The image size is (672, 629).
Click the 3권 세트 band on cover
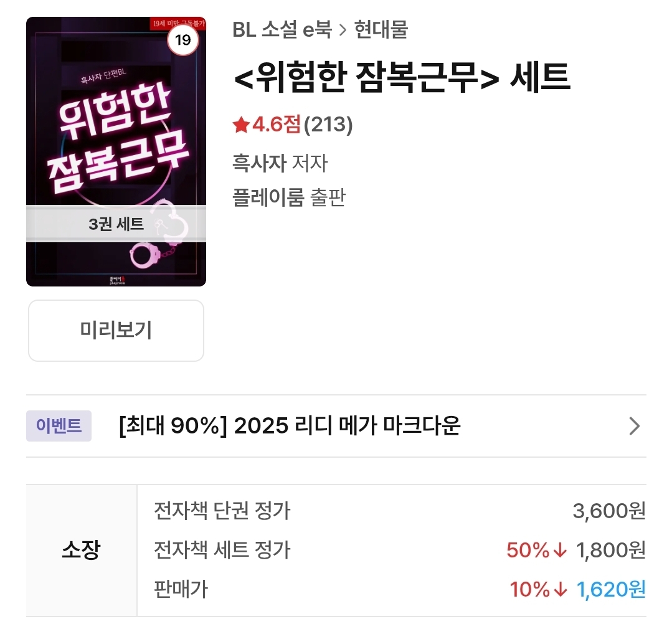[x=116, y=224]
